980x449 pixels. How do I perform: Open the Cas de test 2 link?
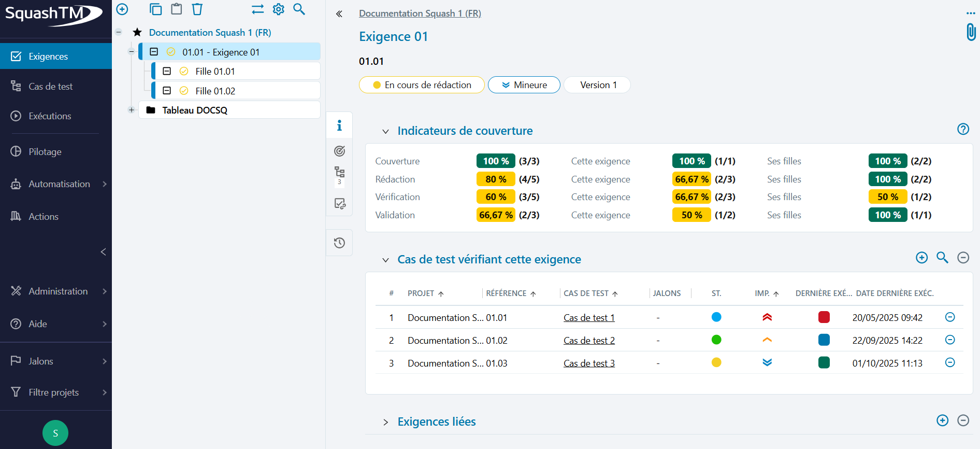pos(589,341)
